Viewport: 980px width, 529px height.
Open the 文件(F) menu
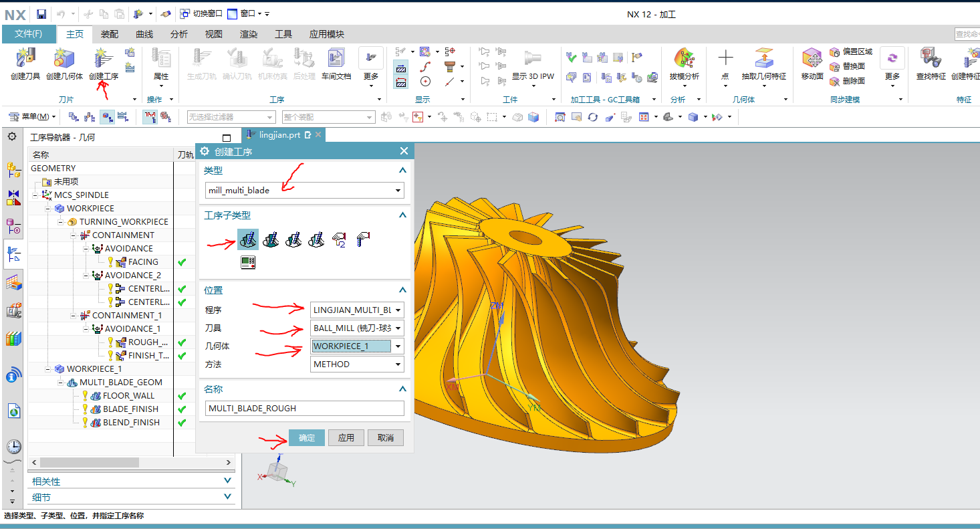point(29,34)
